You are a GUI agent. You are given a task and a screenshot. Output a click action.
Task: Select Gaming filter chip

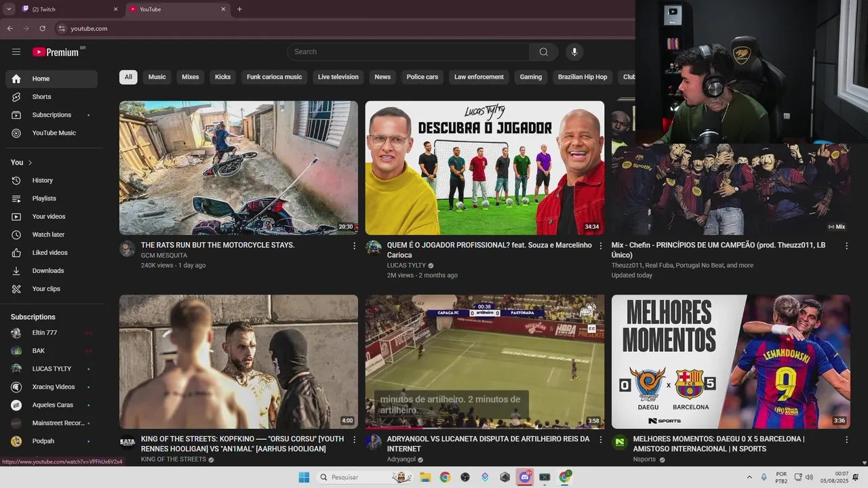pyautogui.click(x=531, y=77)
